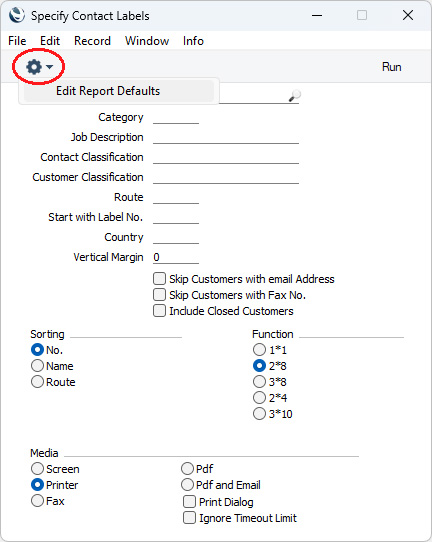The image size is (432, 542).
Task: Check the Print Dialog option
Action: [x=189, y=502]
